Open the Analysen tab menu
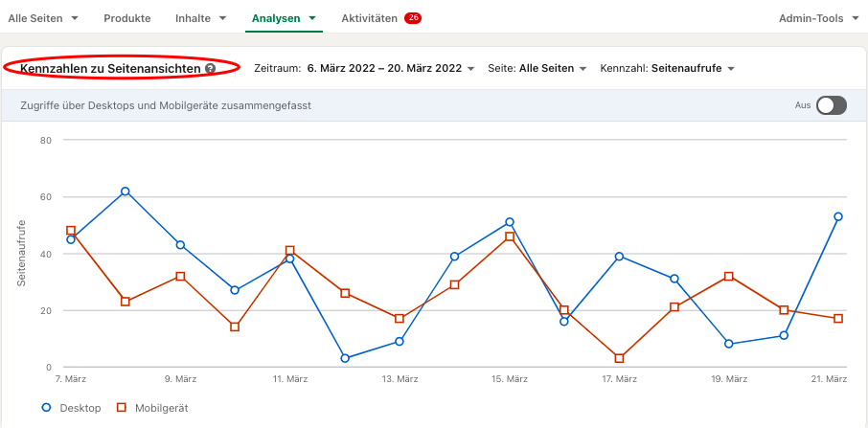This screenshot has height=428, width=868. 284,18
